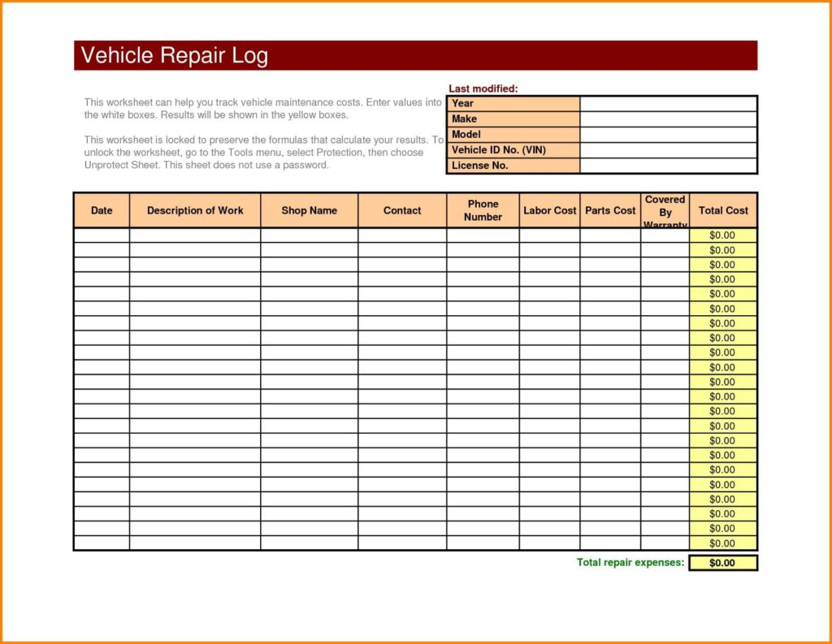Viewport: 832px width, 644px height.
Task: Select the Shop Name column header
Action: click(310, 210)
